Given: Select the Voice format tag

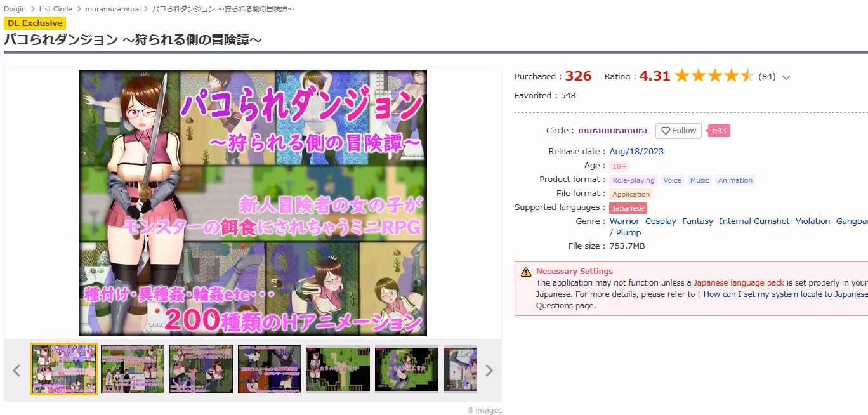Looking at the screenshot, I should [x=672, y=180].
